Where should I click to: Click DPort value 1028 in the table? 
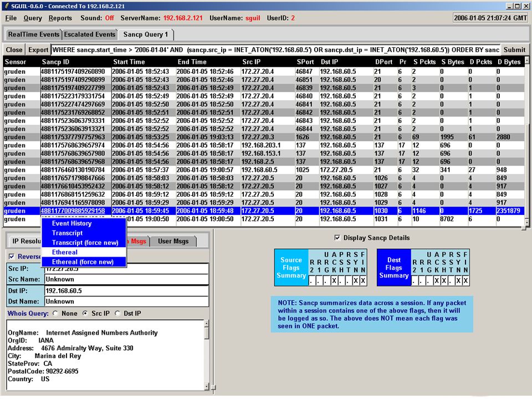pos(381,195)
